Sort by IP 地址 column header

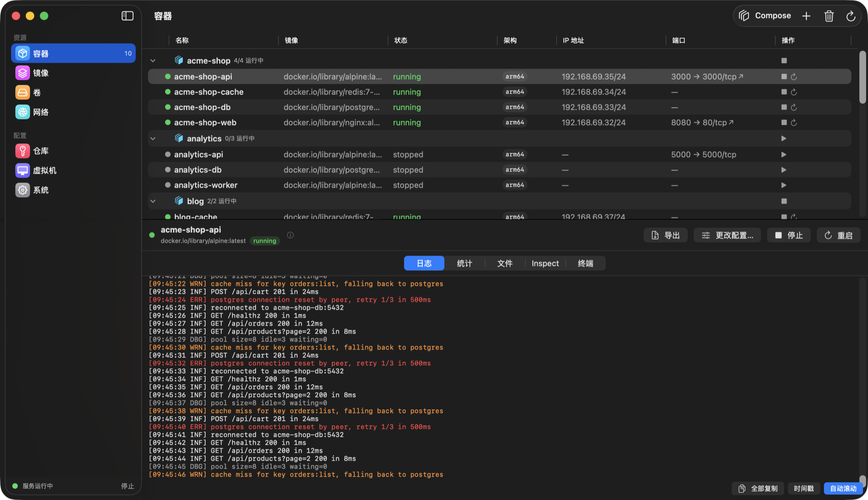click(x=573, y=40)
